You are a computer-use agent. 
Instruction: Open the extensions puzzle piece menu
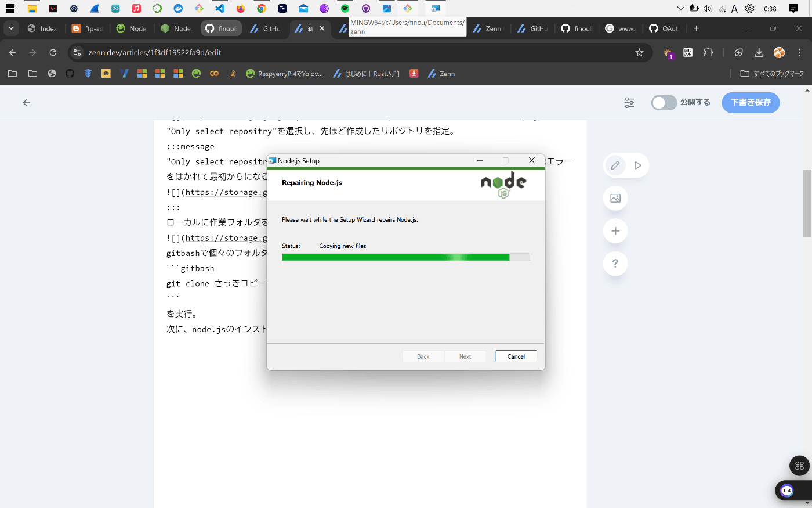click(x=708, y=52)
